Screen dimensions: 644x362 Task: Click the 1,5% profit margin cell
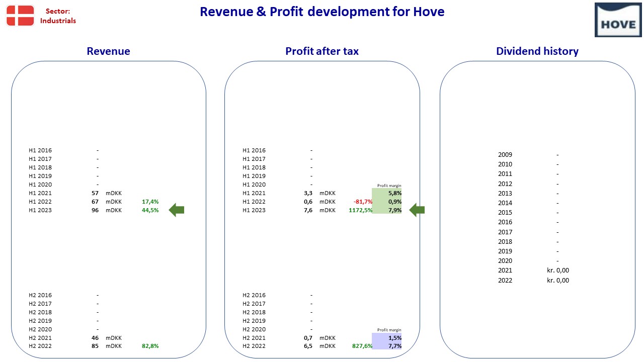pos(386,338)
